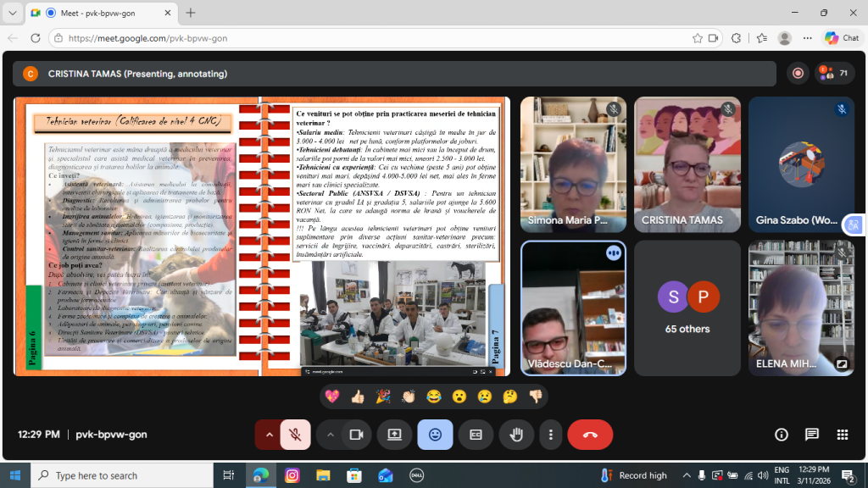Screen dimensions: 868x488
Task: Open the three-dot more options menu
Action: [x=551, y=435]
